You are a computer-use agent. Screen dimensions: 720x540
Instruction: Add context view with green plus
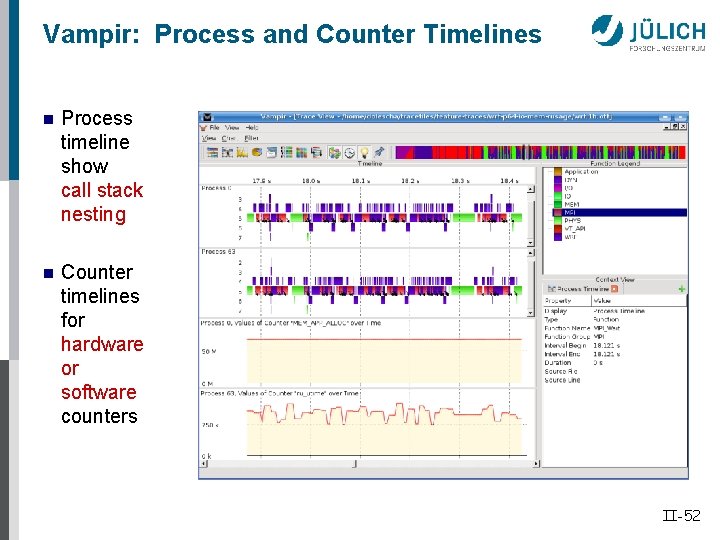coord(681,289)
